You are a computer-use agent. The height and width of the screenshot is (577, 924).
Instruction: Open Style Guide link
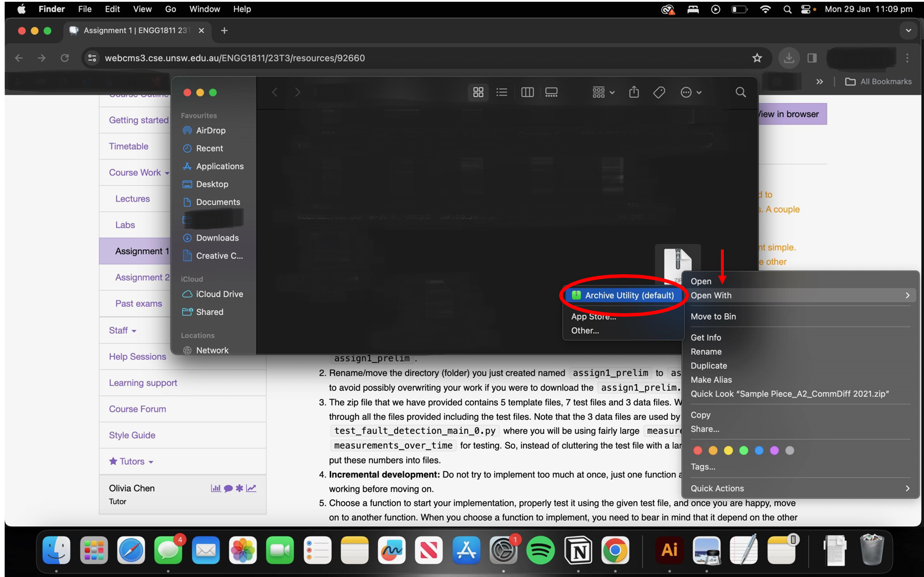pos(132,435)
